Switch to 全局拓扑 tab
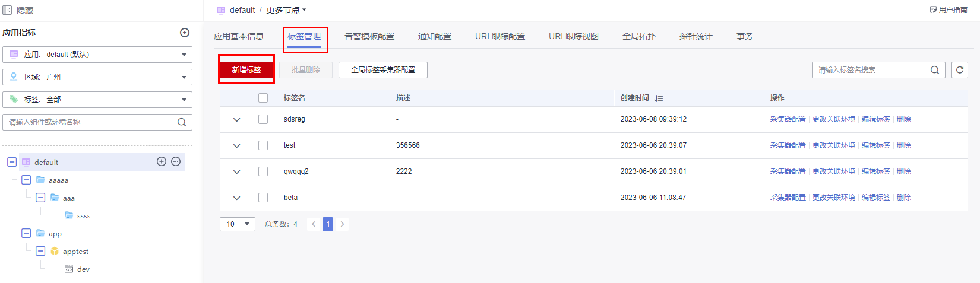The image size is (980, 283). coord(639,36)
